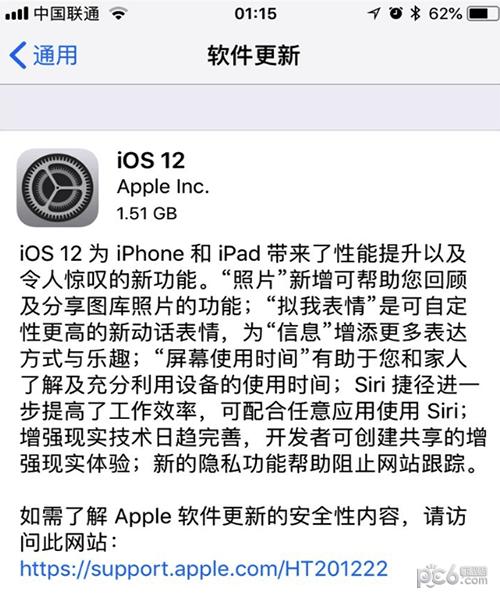Image resolution: width=500 pixels, height=600 pixels.
Task: Open the support.apple.com/HT201222 link
Action: [204, 568]
